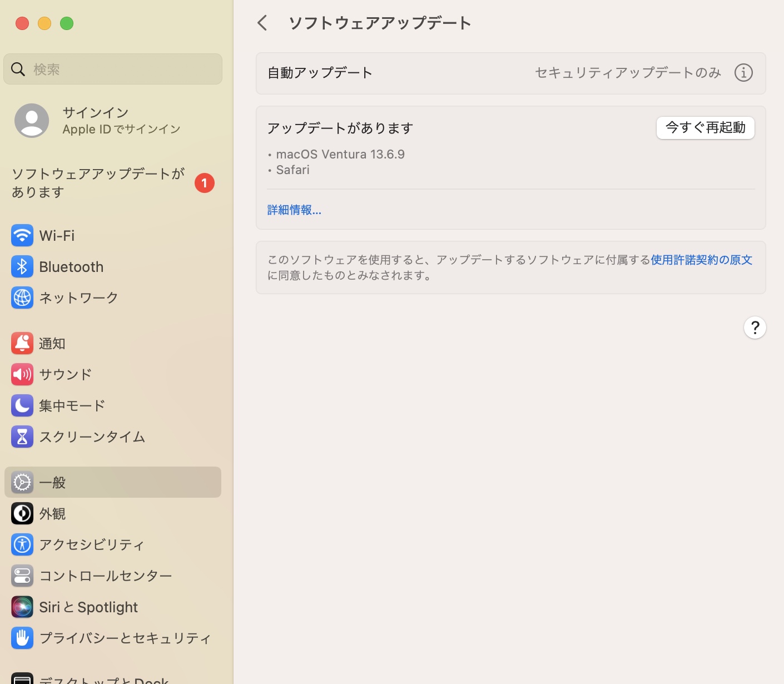Open Bluetooth icon in sidebar

tap(22, 267)
